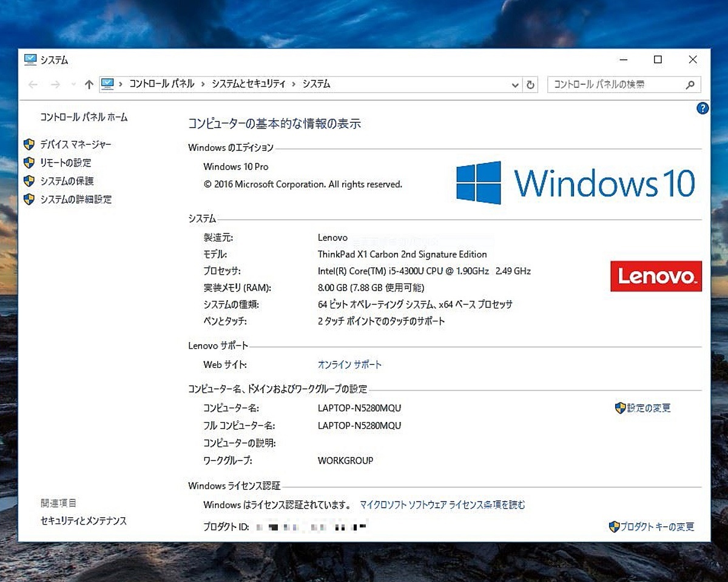Open the オンライン サポート link
Screen dimensions: 728x582
(x=350, y=364)
